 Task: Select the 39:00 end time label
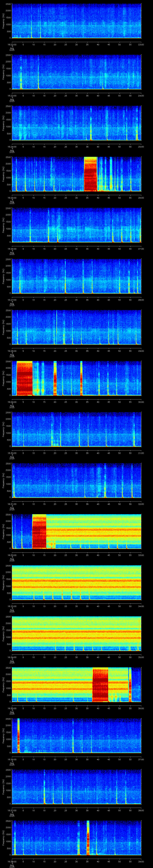tap(141, 861)
